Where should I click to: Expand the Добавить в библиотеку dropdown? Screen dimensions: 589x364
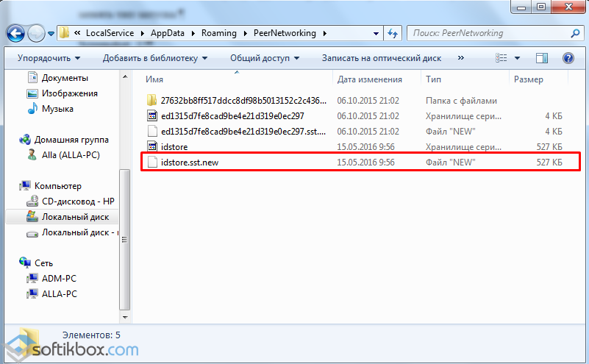point(154,58)
